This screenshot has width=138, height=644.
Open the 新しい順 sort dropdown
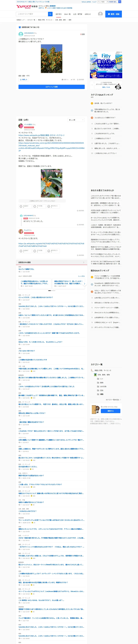point(76,120)
